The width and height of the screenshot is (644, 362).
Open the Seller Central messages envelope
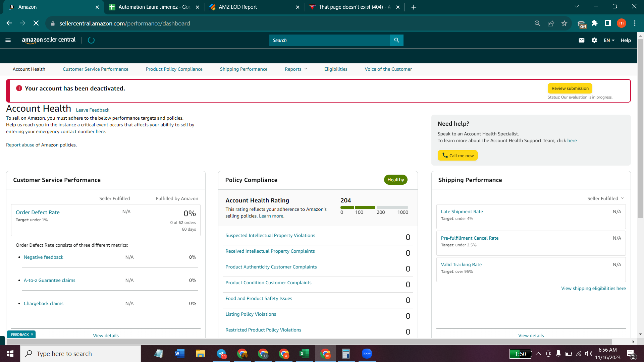(x=582, y=40)
